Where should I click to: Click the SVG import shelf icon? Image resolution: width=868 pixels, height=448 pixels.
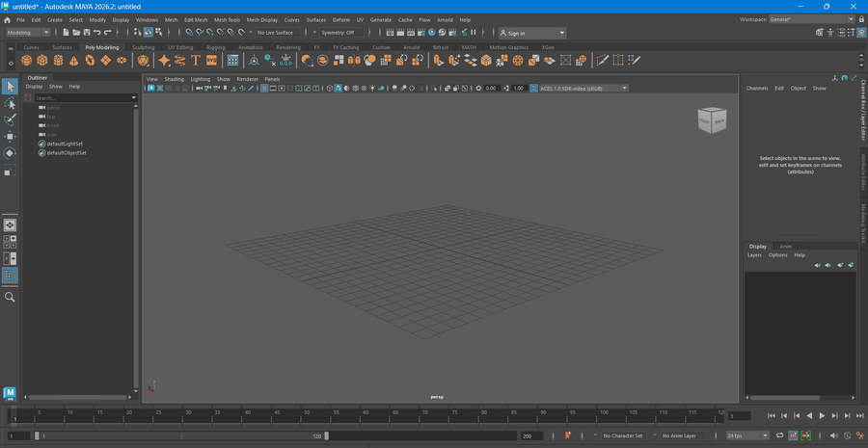tap(211, 61)
